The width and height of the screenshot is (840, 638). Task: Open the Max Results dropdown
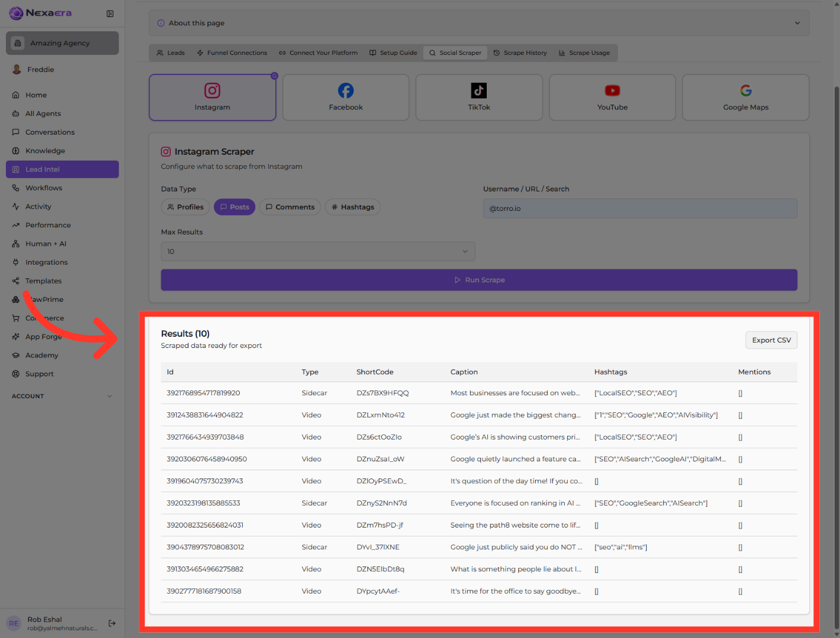[x=318, y=252]
